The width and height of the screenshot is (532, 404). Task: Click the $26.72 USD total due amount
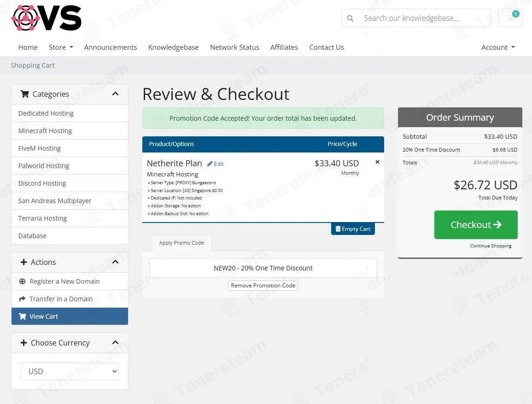[485, 185]
